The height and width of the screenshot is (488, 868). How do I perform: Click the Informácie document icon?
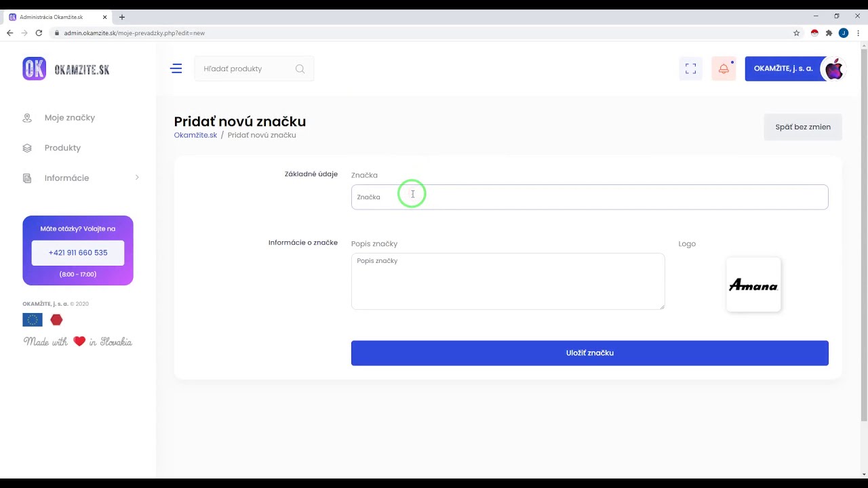[27, 178]
